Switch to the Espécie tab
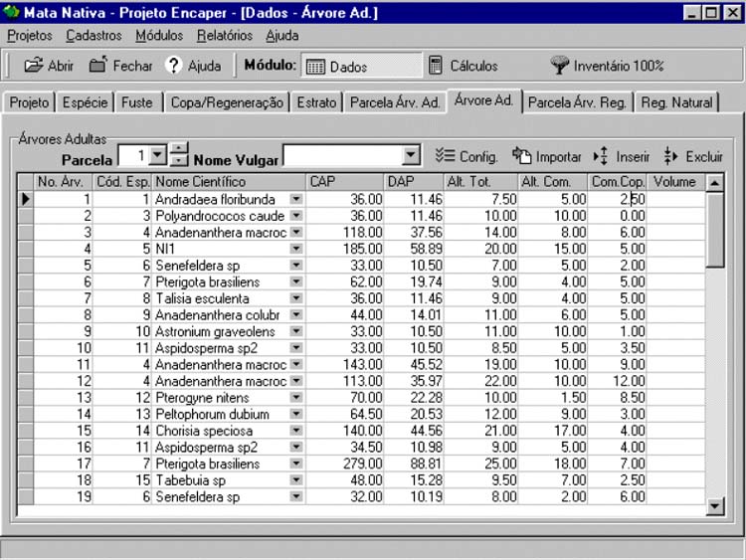The image size is (746, 560). [85, 102]
